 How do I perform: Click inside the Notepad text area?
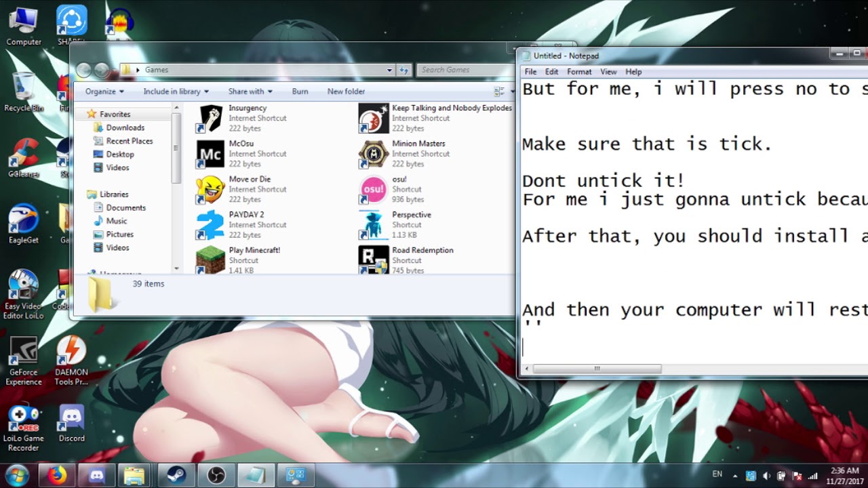[694, 220]
